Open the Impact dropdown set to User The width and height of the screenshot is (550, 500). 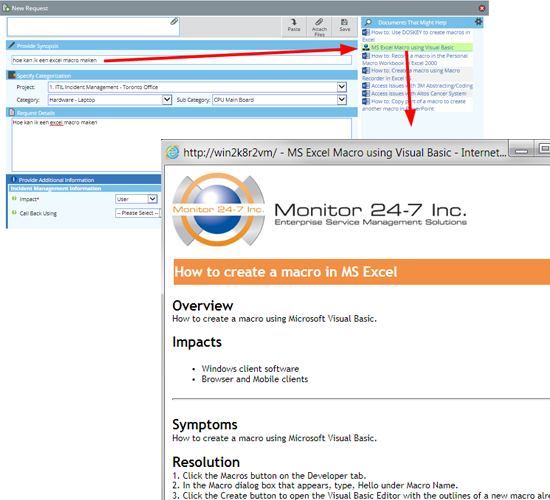(x=152, y=199)
